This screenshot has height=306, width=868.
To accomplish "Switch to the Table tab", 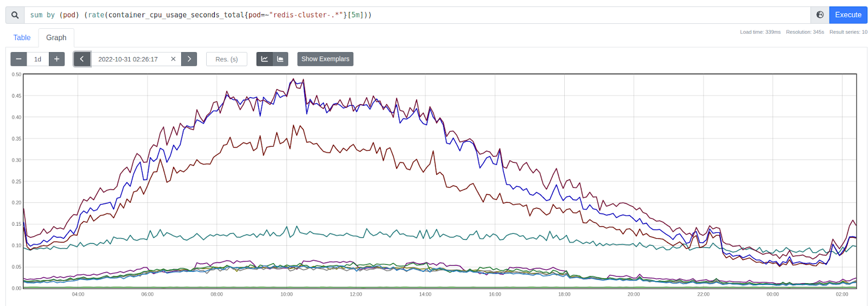I will point(22,37).
